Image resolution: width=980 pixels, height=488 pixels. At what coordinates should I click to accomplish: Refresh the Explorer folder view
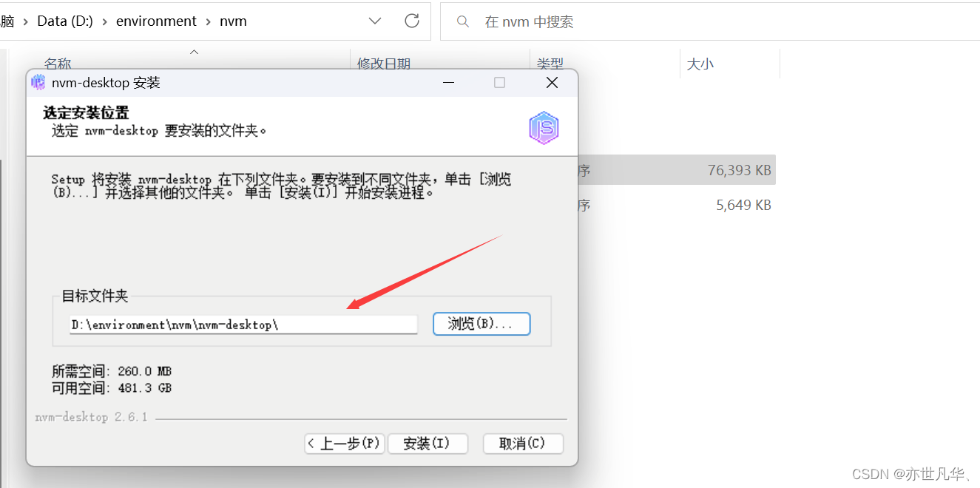click(412, 21)
